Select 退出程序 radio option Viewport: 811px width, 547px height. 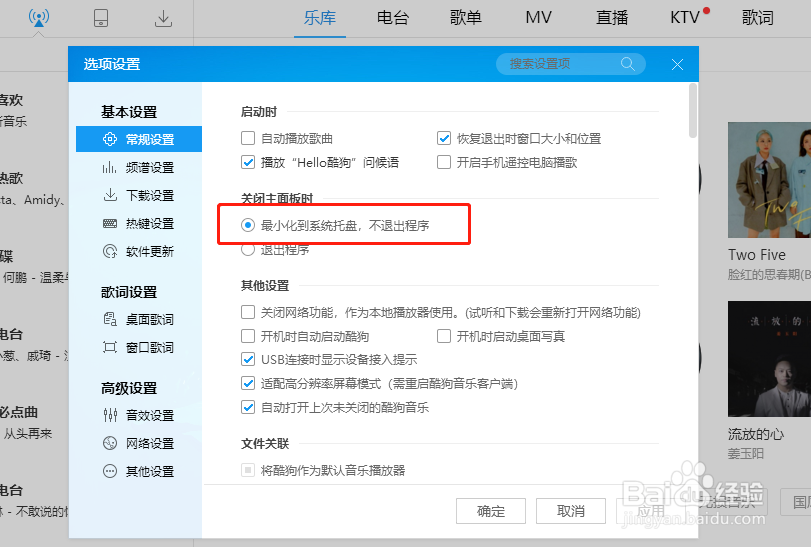(x=248, y=250)
